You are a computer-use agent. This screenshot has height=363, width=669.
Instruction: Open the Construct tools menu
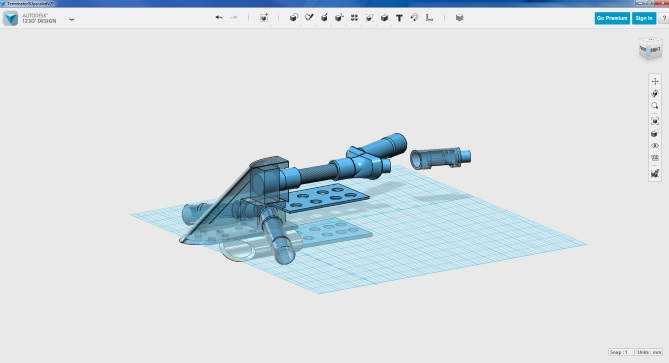tap(324, 17)
